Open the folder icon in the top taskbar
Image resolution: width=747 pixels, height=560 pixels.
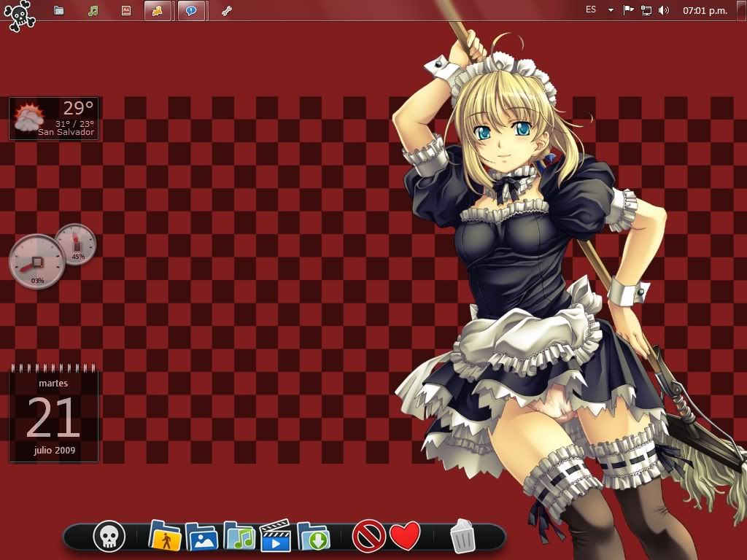pyautogui.click(x=58, y=10)
